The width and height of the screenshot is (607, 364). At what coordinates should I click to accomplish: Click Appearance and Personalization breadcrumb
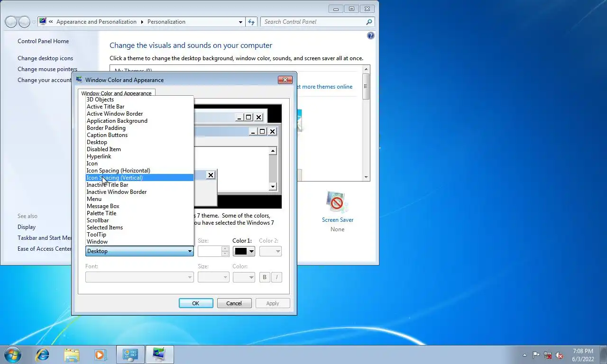96,22
